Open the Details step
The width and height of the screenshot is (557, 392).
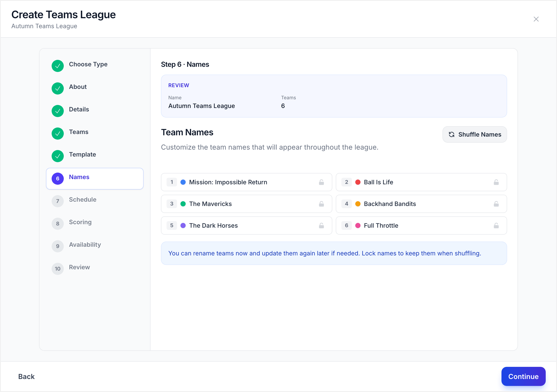coord(95,111)
